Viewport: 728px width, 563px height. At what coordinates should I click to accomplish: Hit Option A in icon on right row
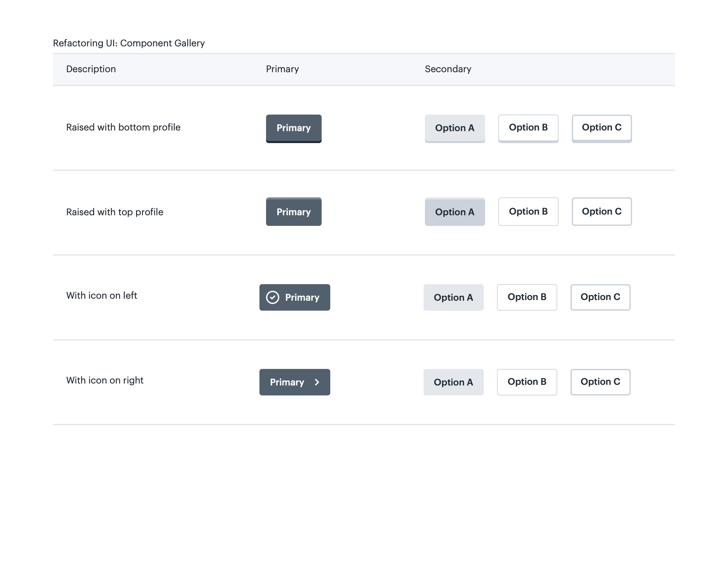[453, 382]
